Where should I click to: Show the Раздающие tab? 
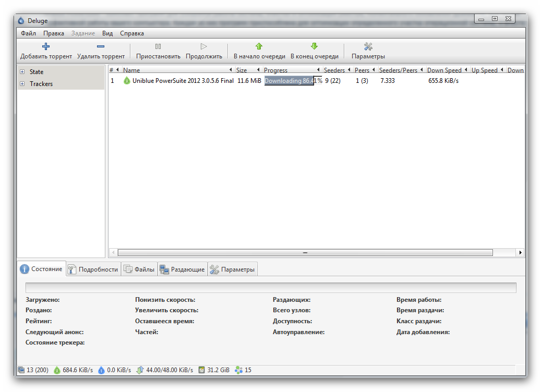point(183,269)
